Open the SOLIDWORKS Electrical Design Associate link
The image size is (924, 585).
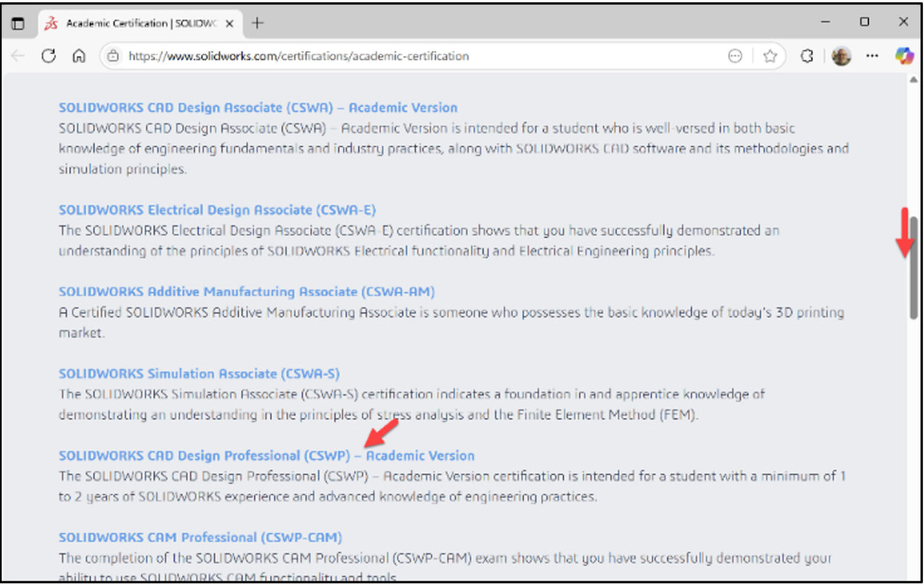(x=217, y=210)
